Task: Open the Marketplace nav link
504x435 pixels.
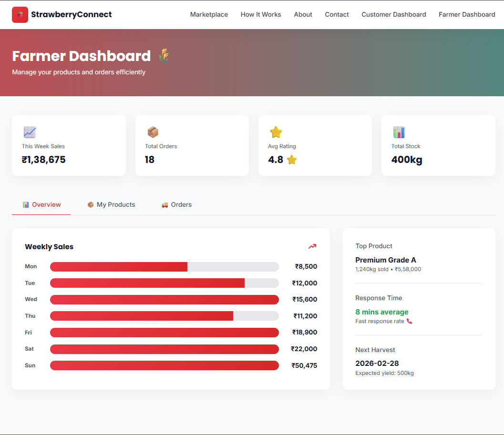Action: click(209, 14)
